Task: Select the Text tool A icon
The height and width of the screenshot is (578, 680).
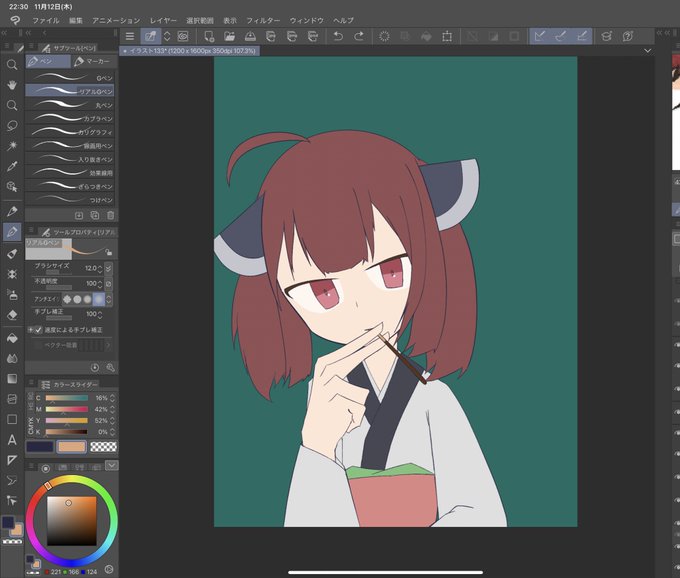Action: [x=12, y=440]
